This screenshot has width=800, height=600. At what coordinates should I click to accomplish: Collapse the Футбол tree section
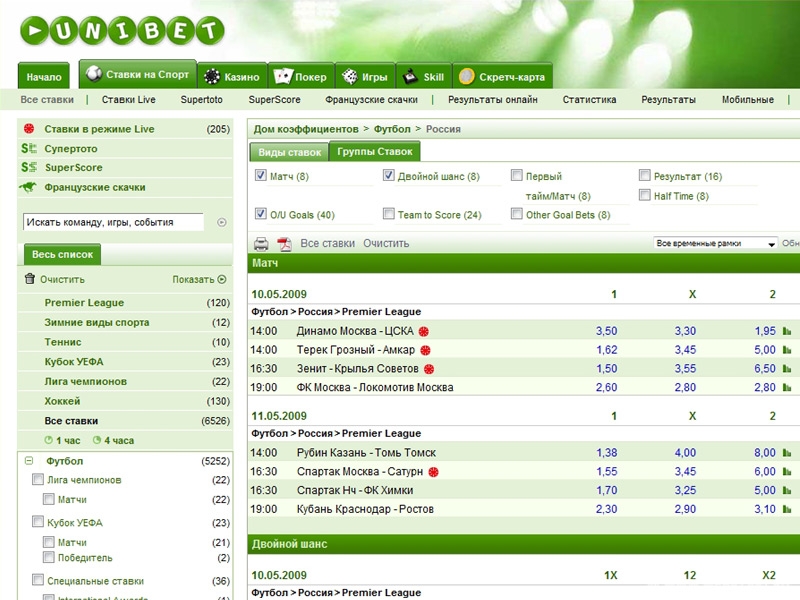[x=29, y=461]
